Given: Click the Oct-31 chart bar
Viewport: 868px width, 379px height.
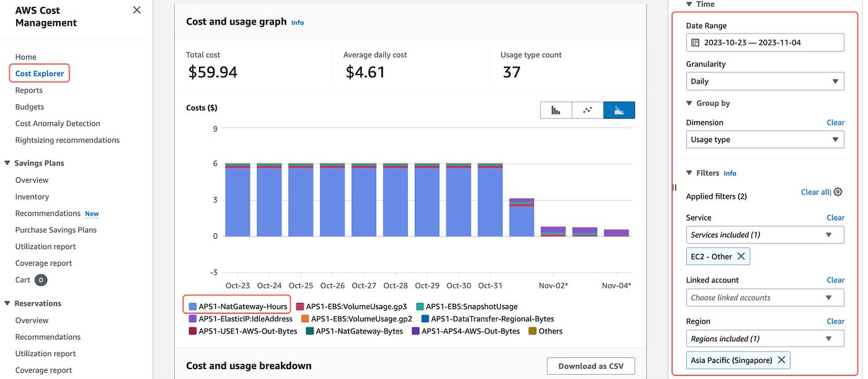Looking at the screenshot, I should tap(490, 200).
